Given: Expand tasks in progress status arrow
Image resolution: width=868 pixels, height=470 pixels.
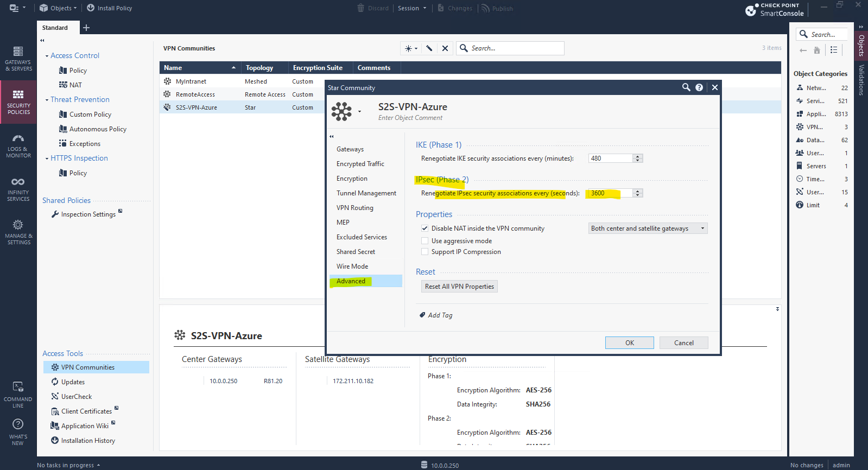Looking at the screenshot, I should 98,465.
